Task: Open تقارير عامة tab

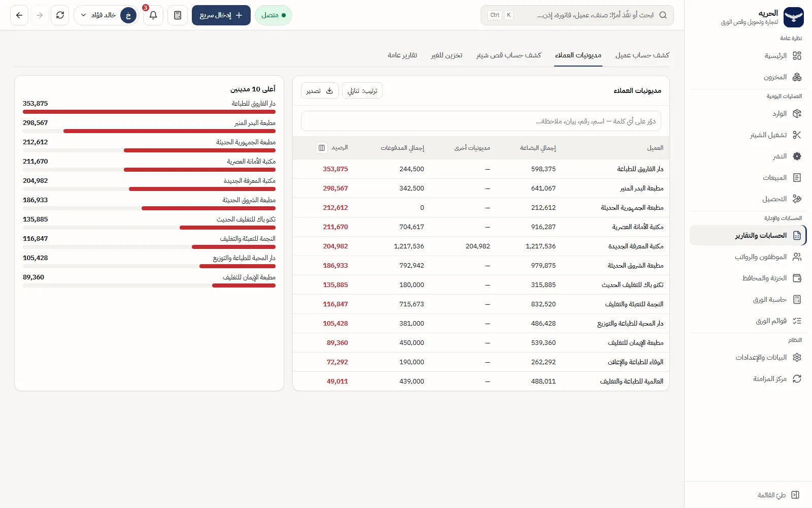Action: (402, 55)
